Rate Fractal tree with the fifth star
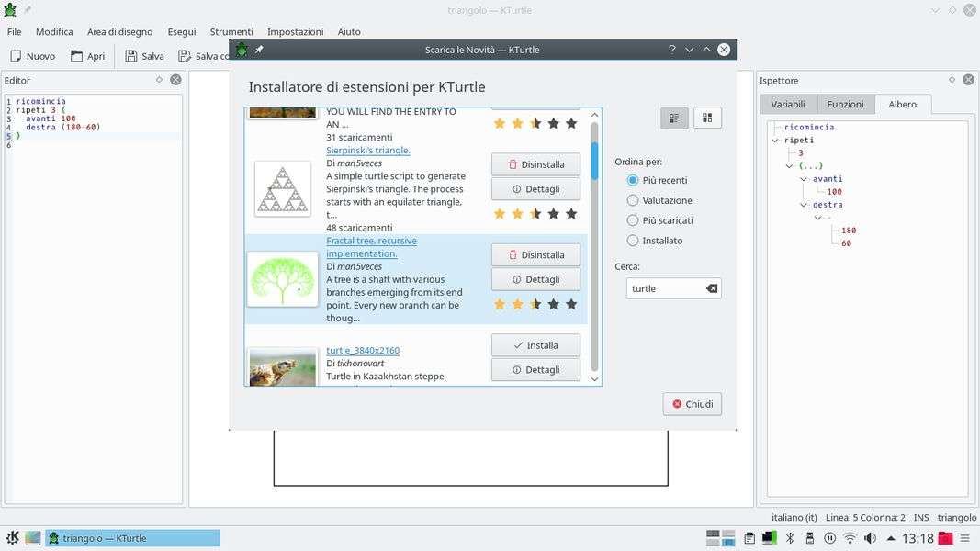980x551 pixels. [x=571, y=304]
